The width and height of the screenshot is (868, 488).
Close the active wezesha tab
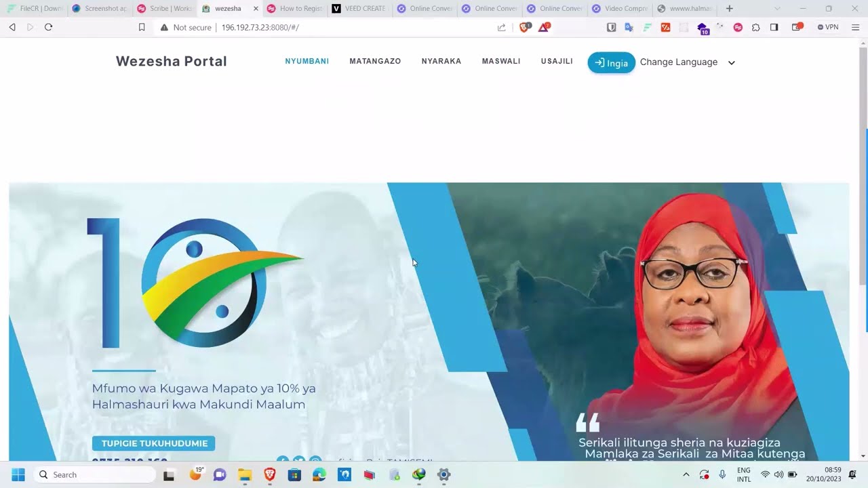(256, 9)
